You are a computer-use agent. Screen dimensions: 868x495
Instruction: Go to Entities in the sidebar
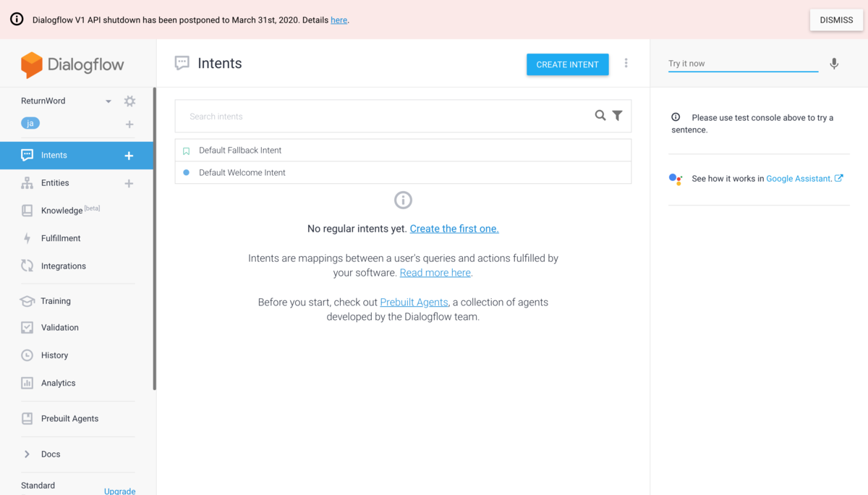[x=55, y=183]
